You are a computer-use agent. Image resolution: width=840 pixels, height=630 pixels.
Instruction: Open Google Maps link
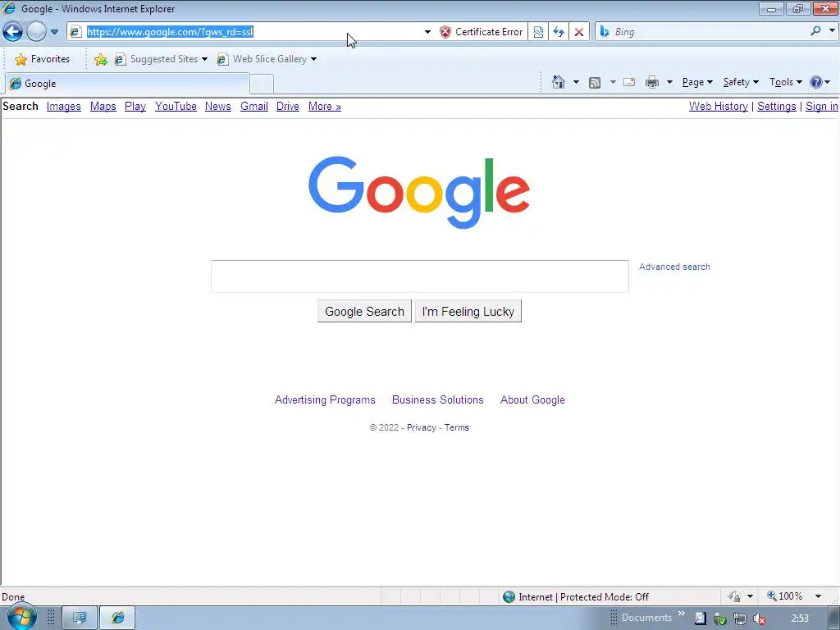coord(103,106)
